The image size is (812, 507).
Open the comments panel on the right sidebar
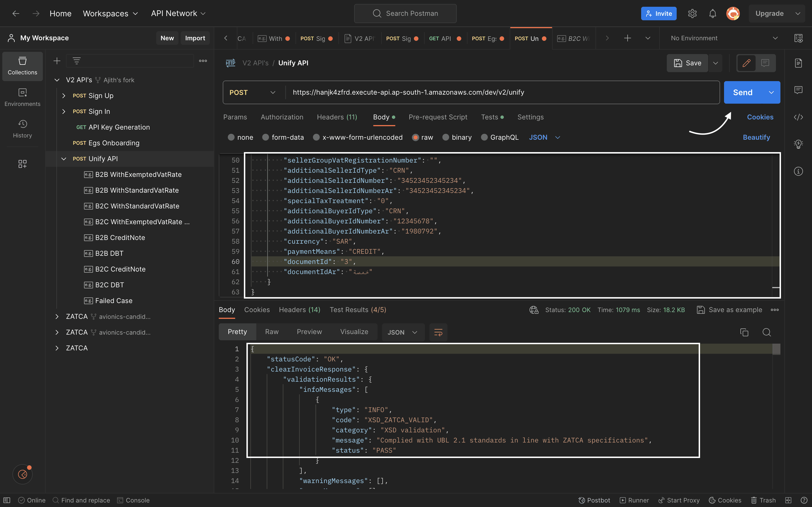(798, 90)
